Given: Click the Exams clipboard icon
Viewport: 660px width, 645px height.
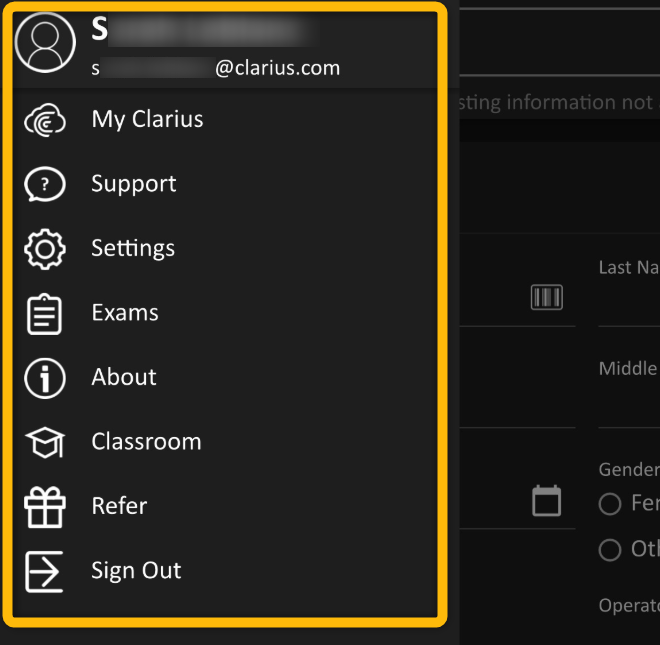Looking at the screenshot, I should 44,314.
